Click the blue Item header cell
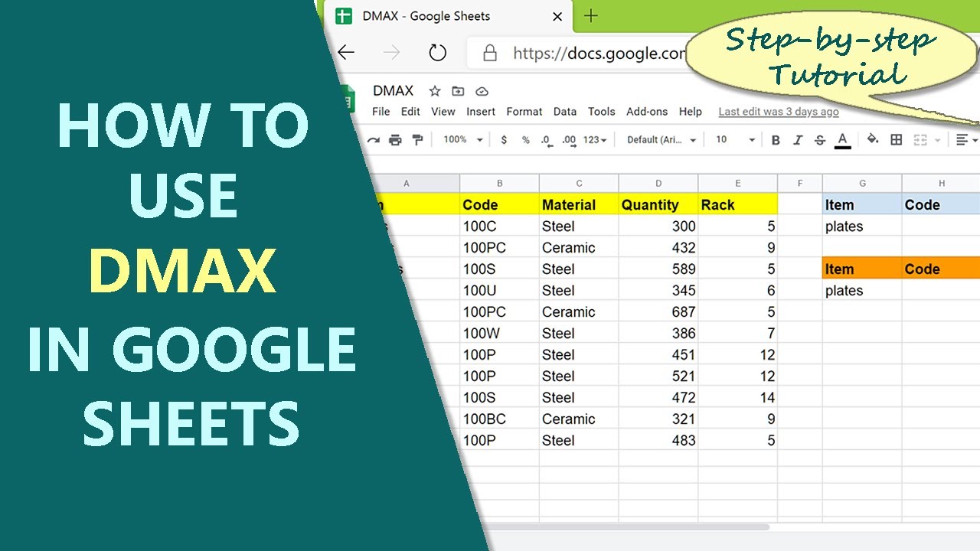Image resolution: width=980 pixels, height=551 pixels. (x=862, y=204)
